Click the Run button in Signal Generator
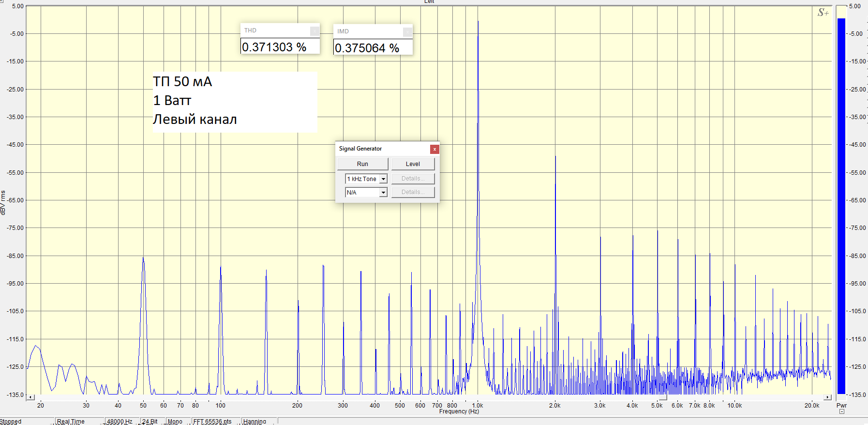 coord(362,164)
